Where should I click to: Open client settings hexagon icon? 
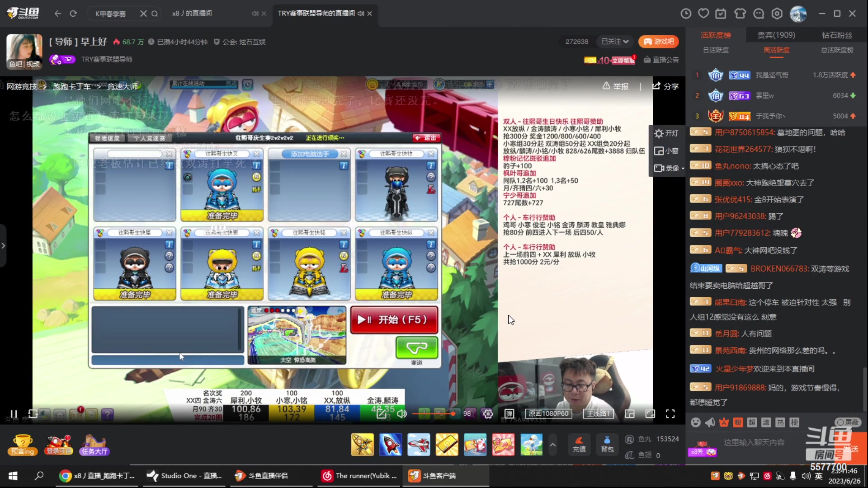coord(777,14)
